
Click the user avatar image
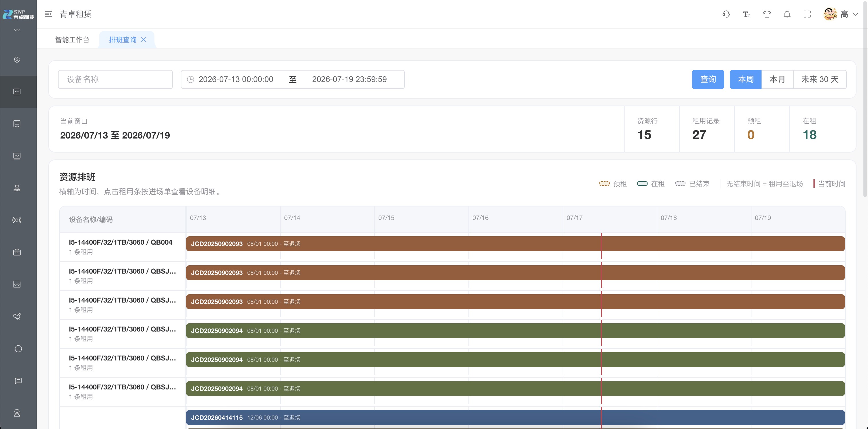(830, 14)
